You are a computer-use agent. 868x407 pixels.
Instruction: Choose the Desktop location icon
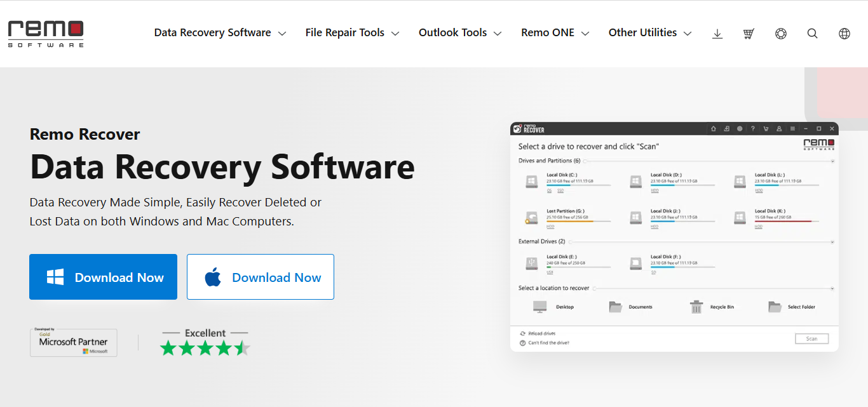[x=539, y=307]
